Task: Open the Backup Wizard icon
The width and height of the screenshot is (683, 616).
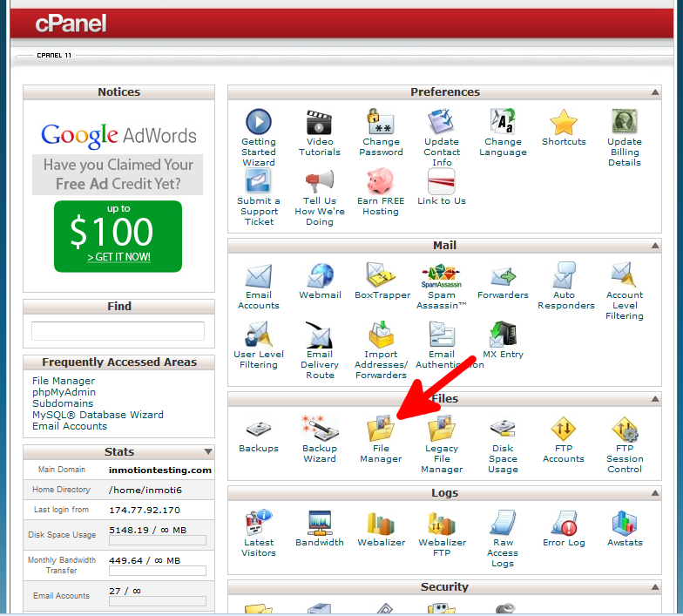Action: tap(319, 429)
